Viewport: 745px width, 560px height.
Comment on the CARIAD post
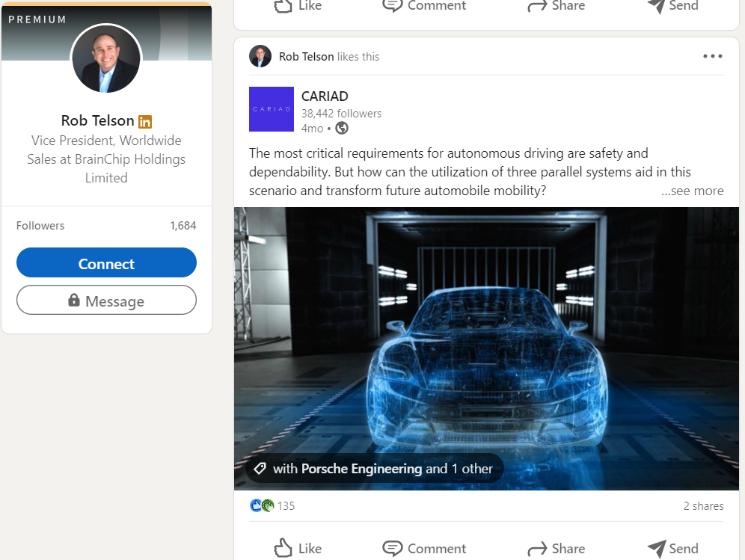[424, 548]
